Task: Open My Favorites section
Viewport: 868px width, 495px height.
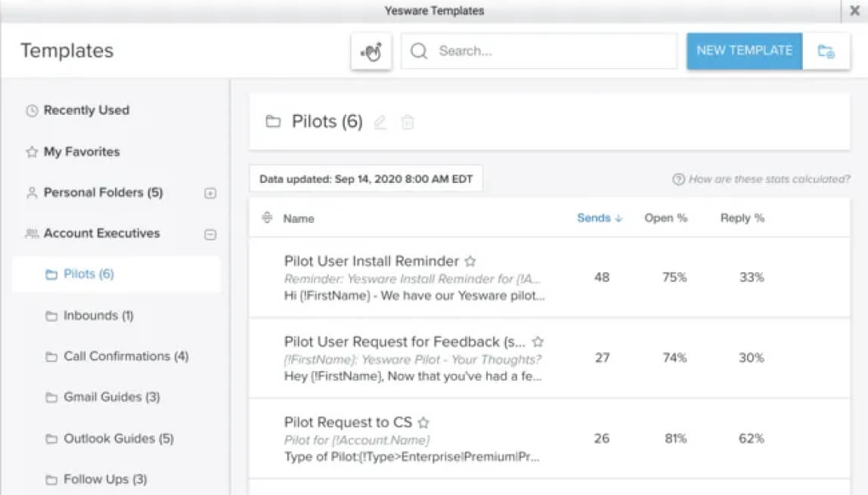Action: [x=82, y=152]
